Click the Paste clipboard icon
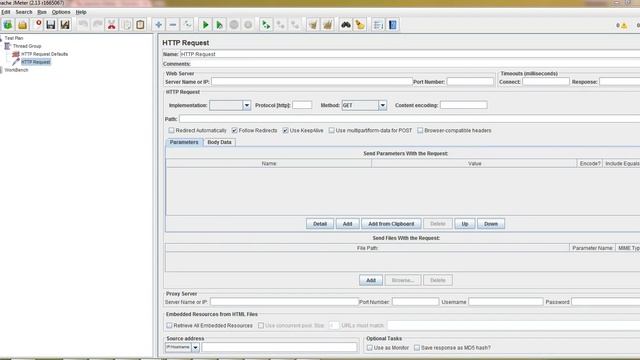Image resolution: width=640 pixels, height=360 pixels. pyautogui.click(x=140, y=25)
